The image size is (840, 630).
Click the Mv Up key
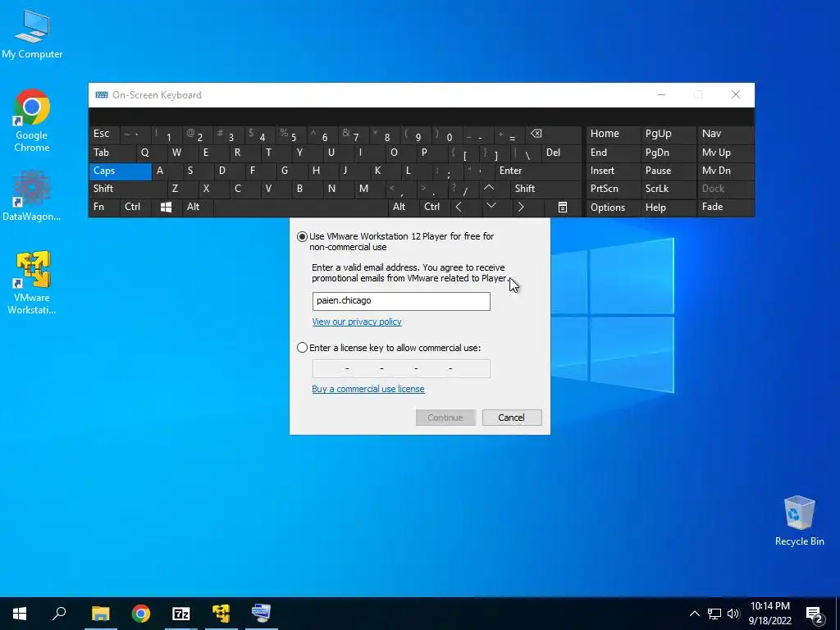(725, 153)
